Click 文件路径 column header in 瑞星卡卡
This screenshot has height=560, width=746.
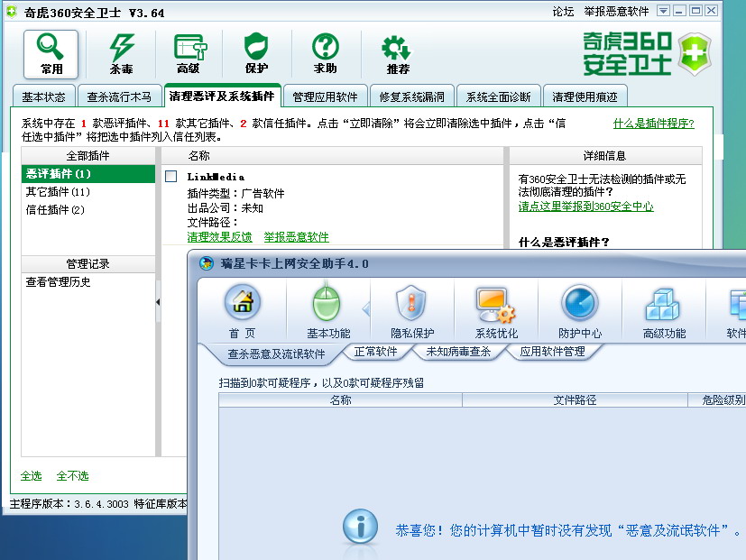[575, 400]
